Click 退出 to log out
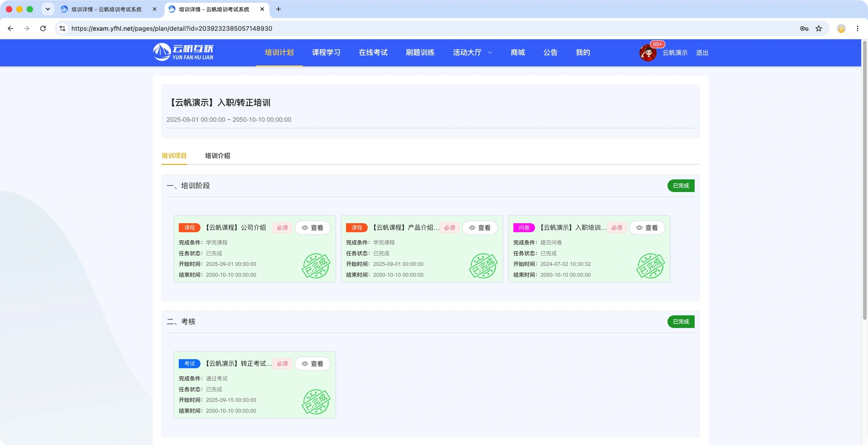 click(x=702, y=53)
